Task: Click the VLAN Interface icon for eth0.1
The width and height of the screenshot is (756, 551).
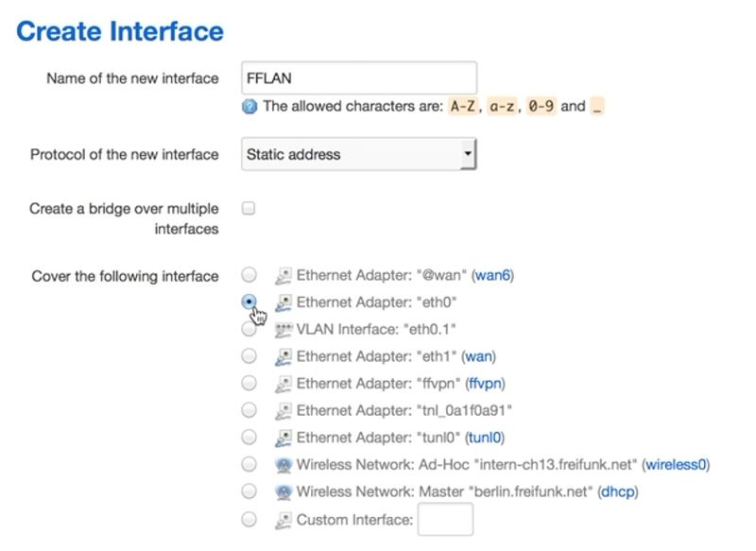Action: pos(283,328)
